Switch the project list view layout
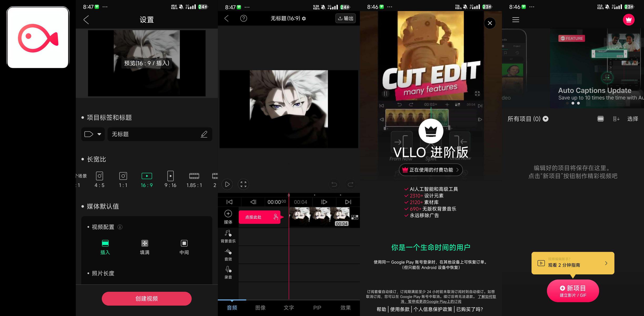The height and width of the screenshot is (316, 644). (x=601, y=119)
